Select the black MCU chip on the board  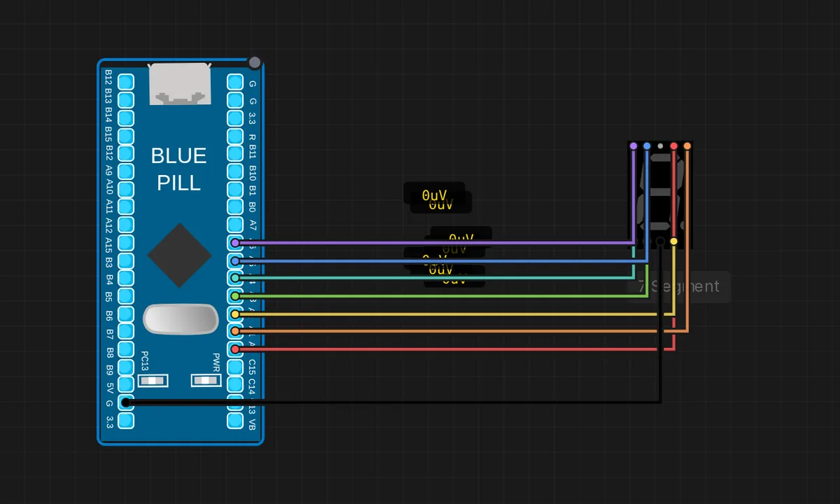coord(179,255)
